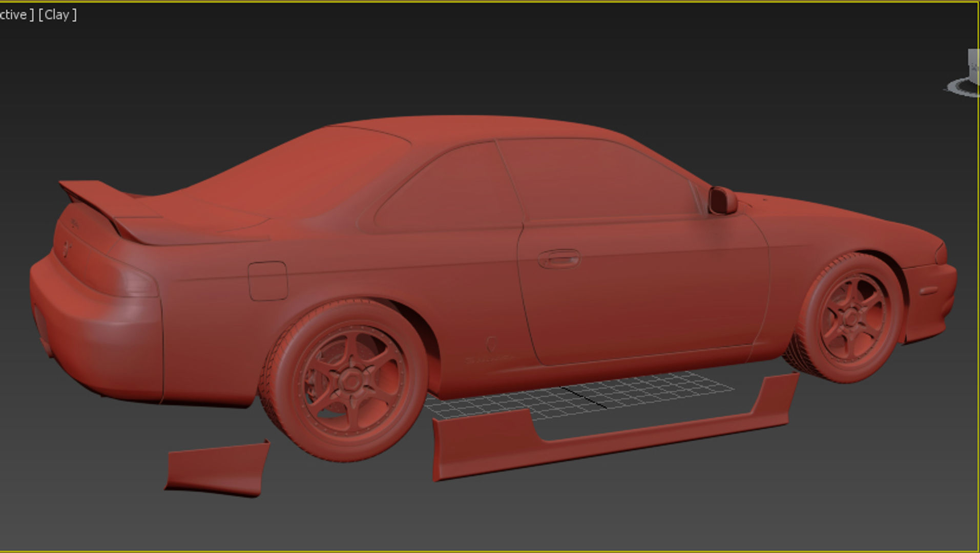Open the Perspective viewport point-of-view menu
The width and height of the screenshot is (980, 553).
(15, 15)
